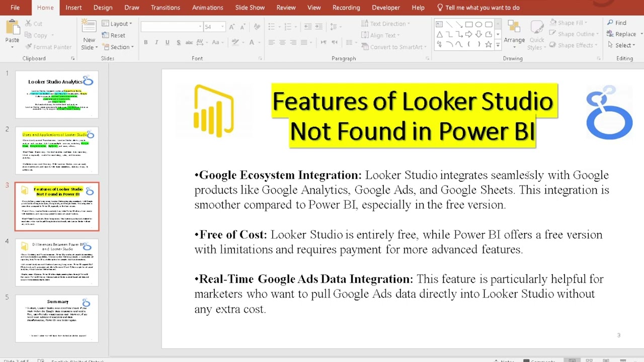Click the Find magnifier button

coord(617,23)
